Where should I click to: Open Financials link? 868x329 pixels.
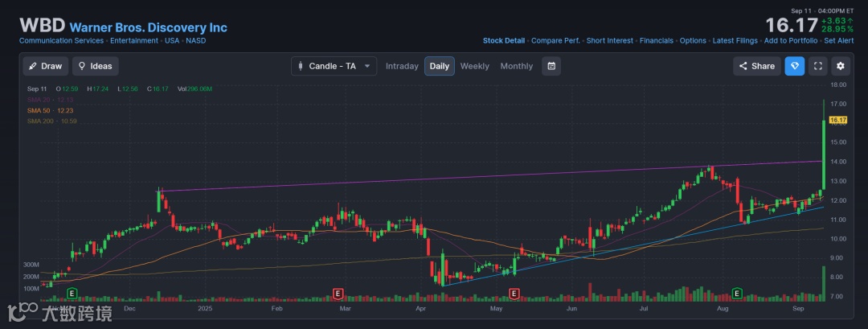[x=657, y=40]
